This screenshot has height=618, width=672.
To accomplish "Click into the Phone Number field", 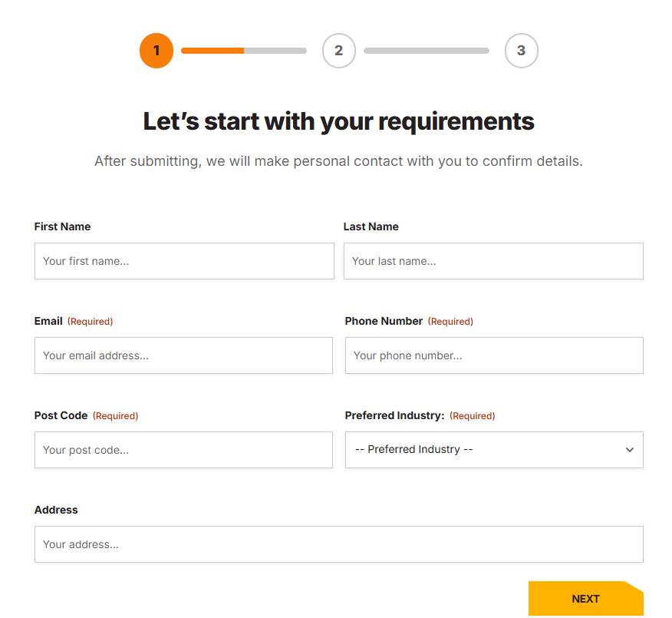I will click(494, 355).
